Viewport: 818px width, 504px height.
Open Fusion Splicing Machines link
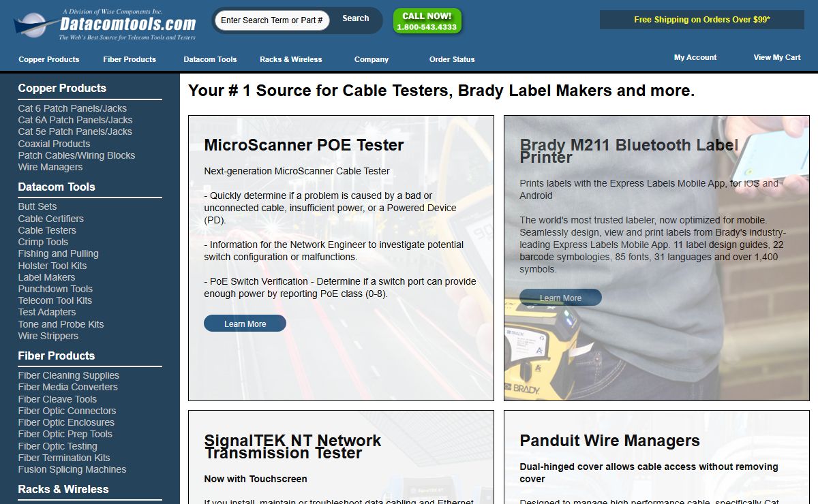(72, 469)
